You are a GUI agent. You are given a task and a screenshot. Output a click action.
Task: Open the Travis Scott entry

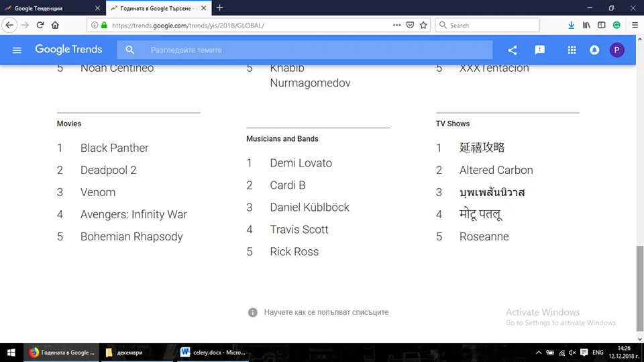[299, 230]
